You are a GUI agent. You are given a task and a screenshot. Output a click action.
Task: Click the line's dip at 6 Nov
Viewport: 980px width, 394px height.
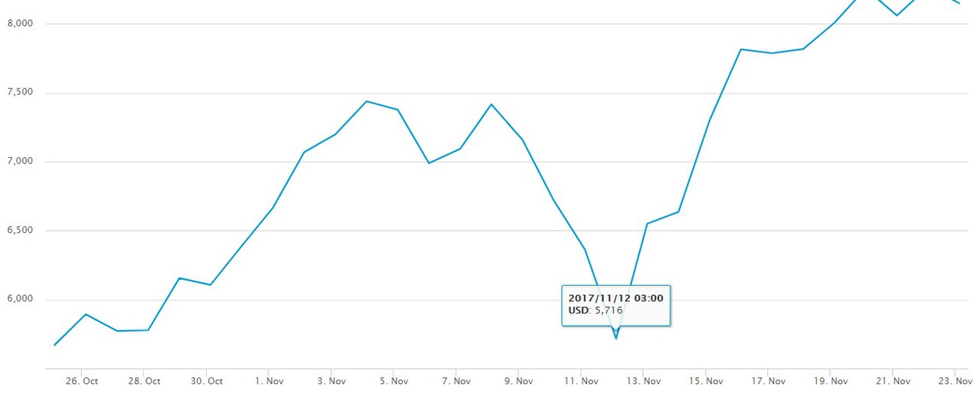point(429,163)
